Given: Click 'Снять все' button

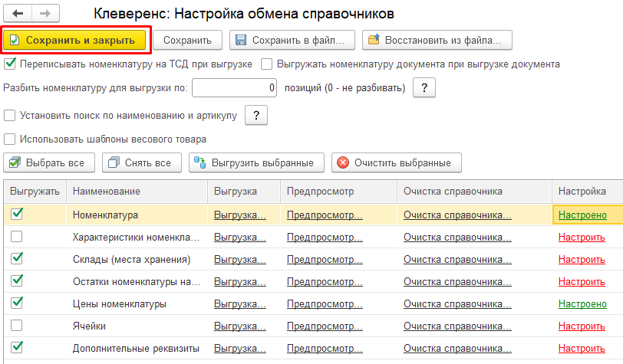Looking at the screenshot, I should [x=142, y=162].
